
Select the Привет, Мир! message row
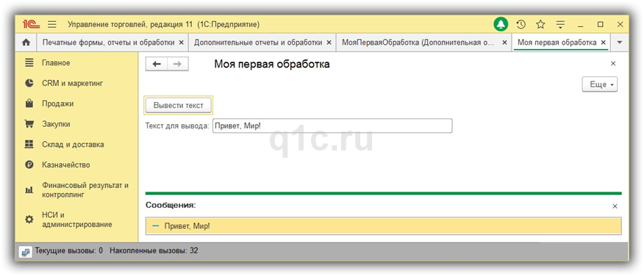(384, 226)
